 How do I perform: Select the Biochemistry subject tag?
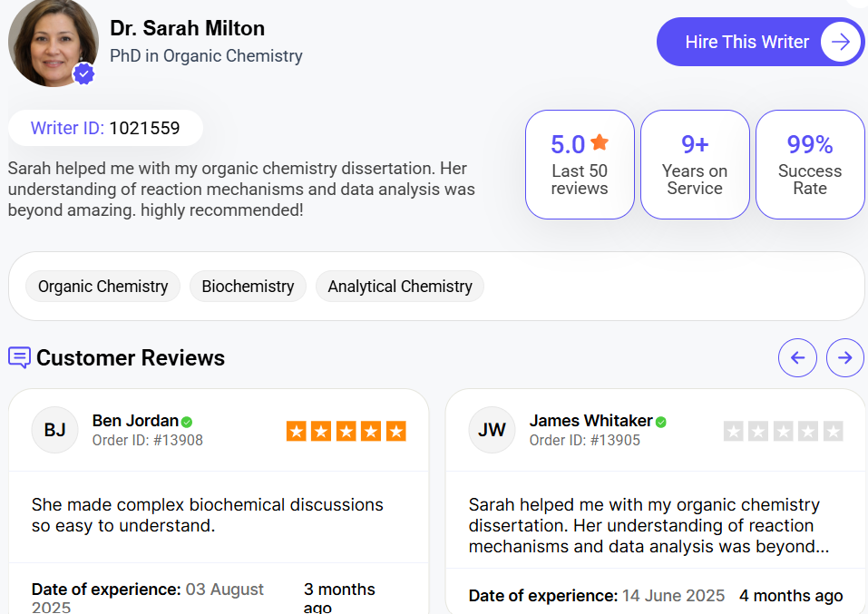248,287
